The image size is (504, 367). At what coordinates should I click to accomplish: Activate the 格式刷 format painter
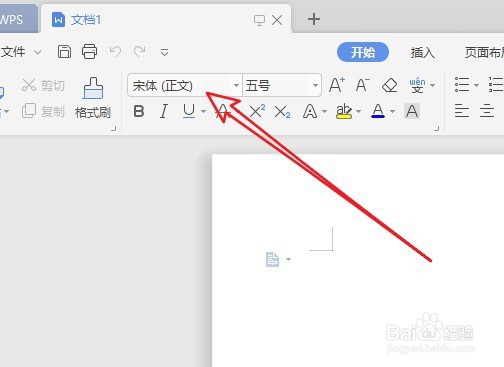[93, 98]
